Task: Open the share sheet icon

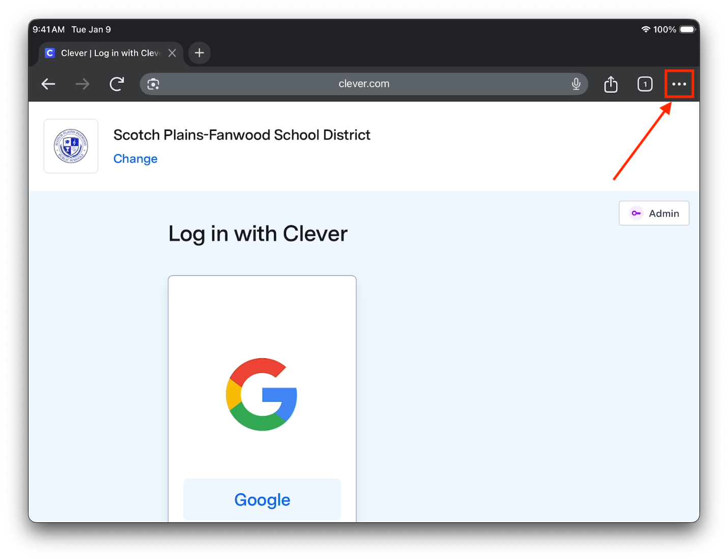Action: click(x=611, y=84)
